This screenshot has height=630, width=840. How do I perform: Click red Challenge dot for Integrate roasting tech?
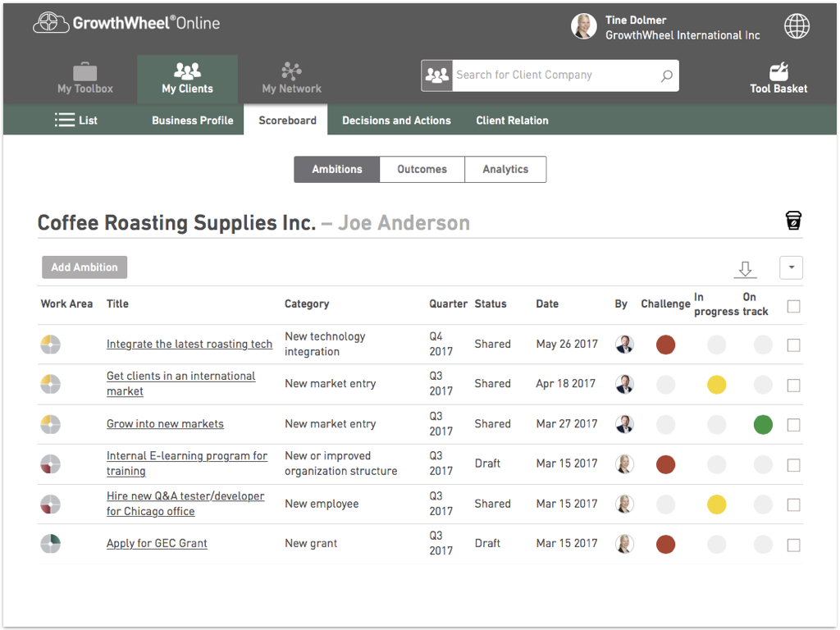pos(665,345)
